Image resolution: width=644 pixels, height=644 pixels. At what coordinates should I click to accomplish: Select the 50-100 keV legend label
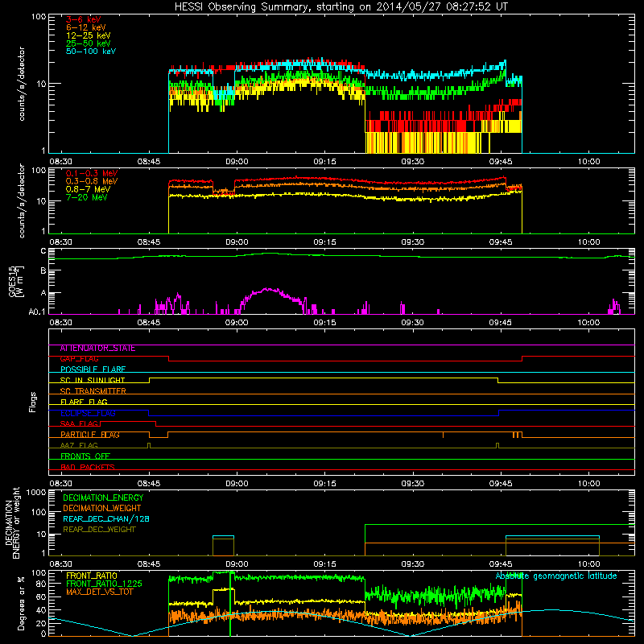(x=91, y=52)
